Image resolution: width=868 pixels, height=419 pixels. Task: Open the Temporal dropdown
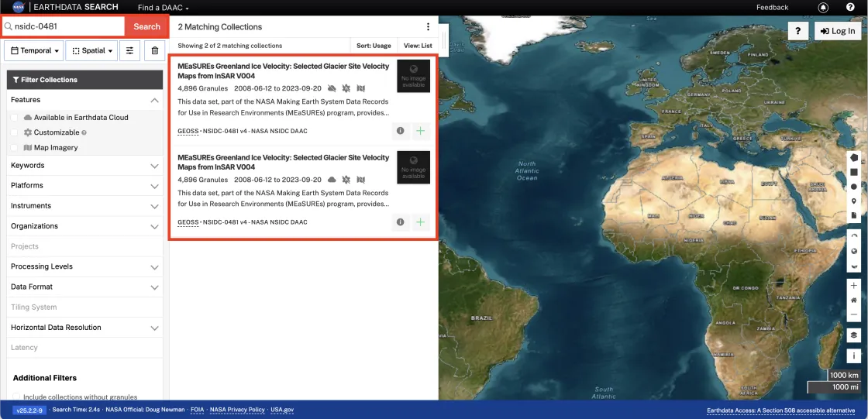[33, 51]
